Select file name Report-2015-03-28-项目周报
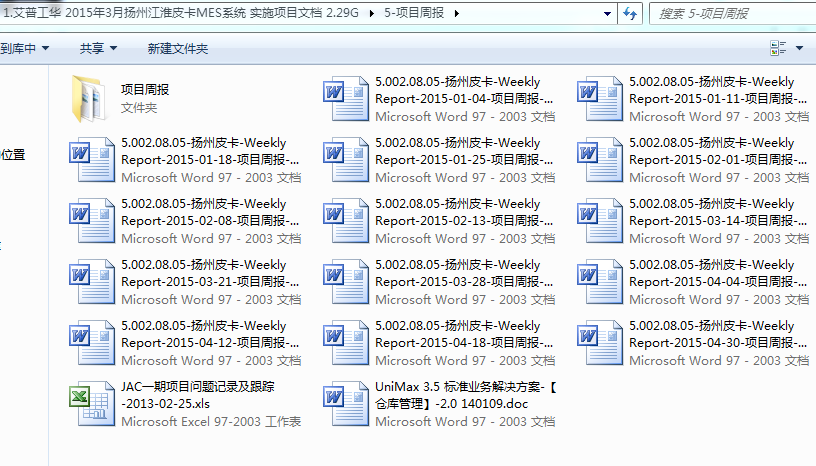The width and height of the screenshot is (816, 466). 464,273
